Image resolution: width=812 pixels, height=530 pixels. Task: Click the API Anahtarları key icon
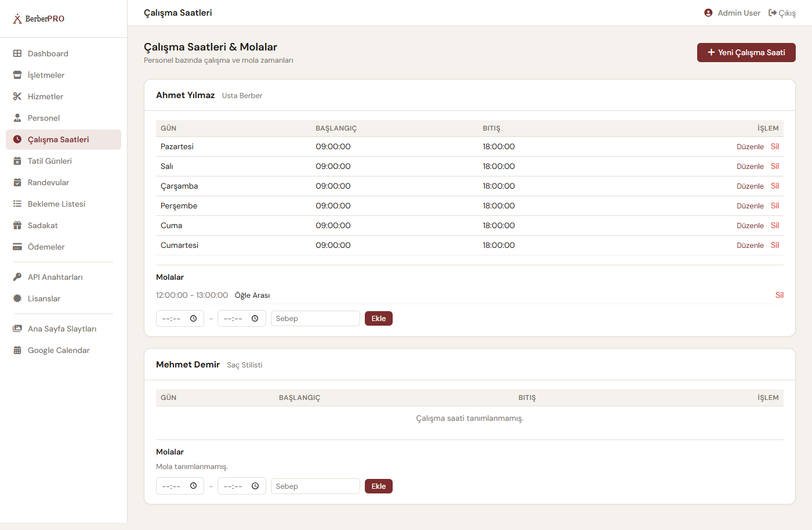tap(17, 277)
